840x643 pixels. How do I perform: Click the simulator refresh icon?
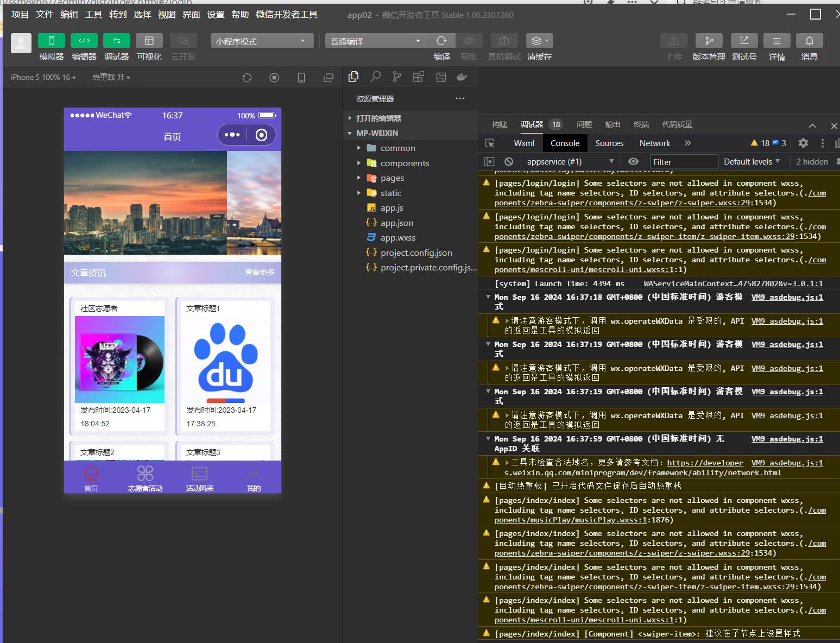[247, 78]
